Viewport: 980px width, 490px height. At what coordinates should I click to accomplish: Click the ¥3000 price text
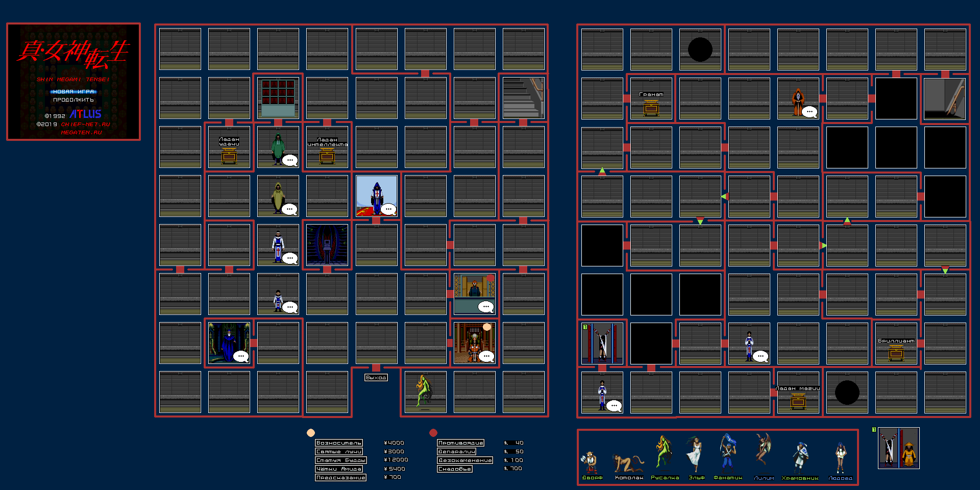tap(394, 452)
